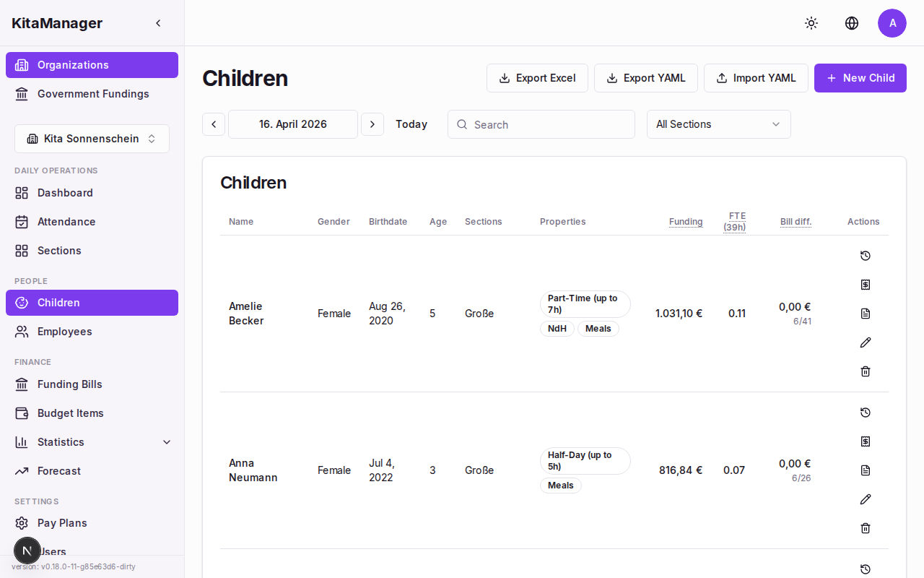Open the history icon for Amelie Becker

(x=865, y=256)
